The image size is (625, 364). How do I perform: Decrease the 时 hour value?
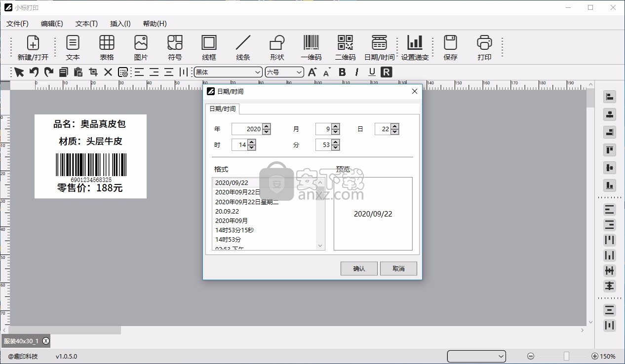tap(251, 148)
